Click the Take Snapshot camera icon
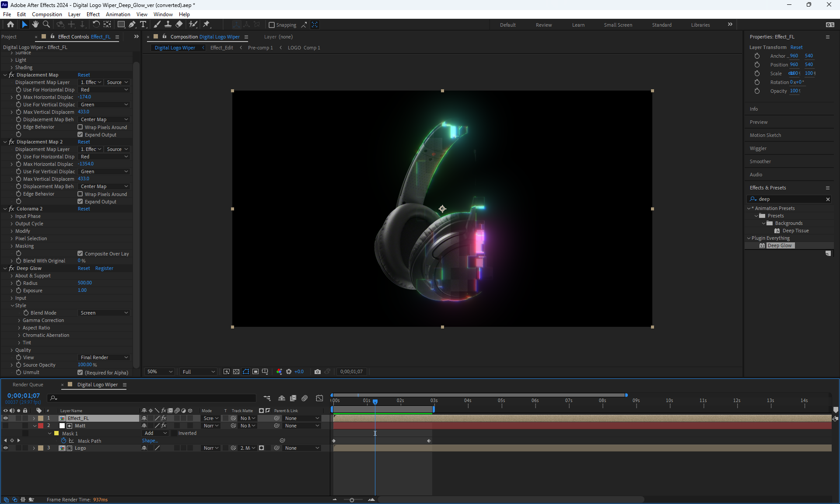Screen dimensions: 840x504 (x=318, y=371)
